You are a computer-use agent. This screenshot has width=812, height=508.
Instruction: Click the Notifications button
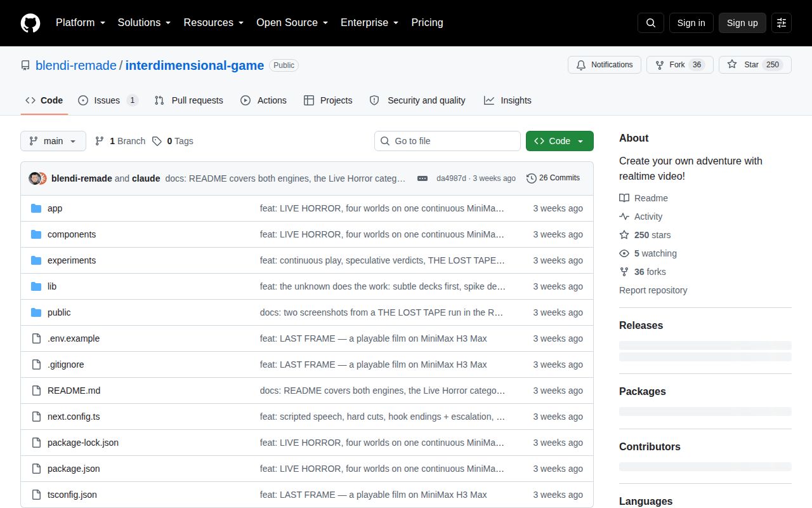point(605,65)
